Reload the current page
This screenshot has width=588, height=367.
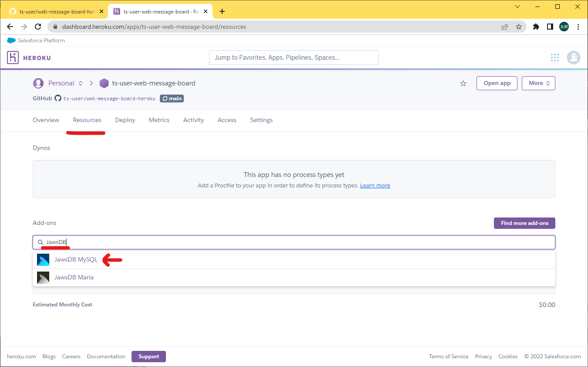click(x=38, y=27)
